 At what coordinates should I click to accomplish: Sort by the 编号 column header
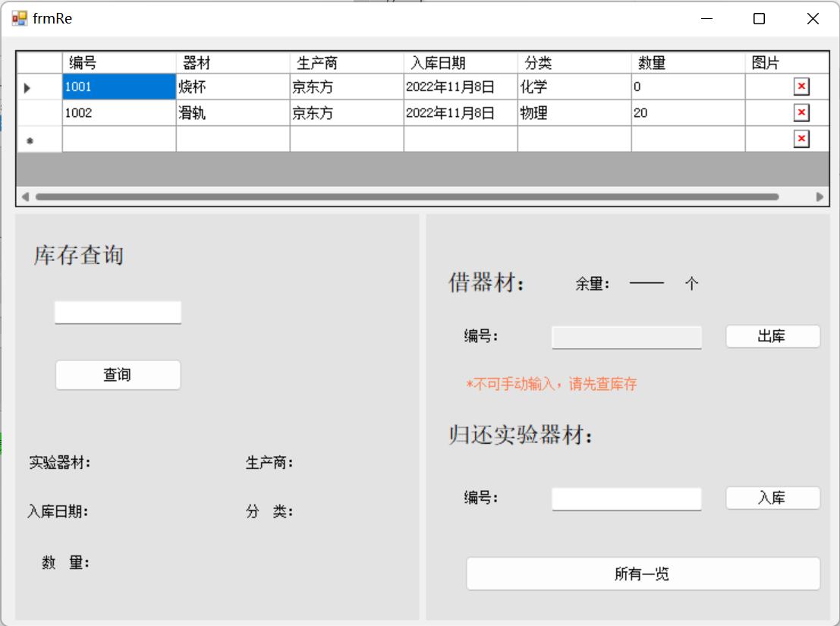tap(119, 63)
